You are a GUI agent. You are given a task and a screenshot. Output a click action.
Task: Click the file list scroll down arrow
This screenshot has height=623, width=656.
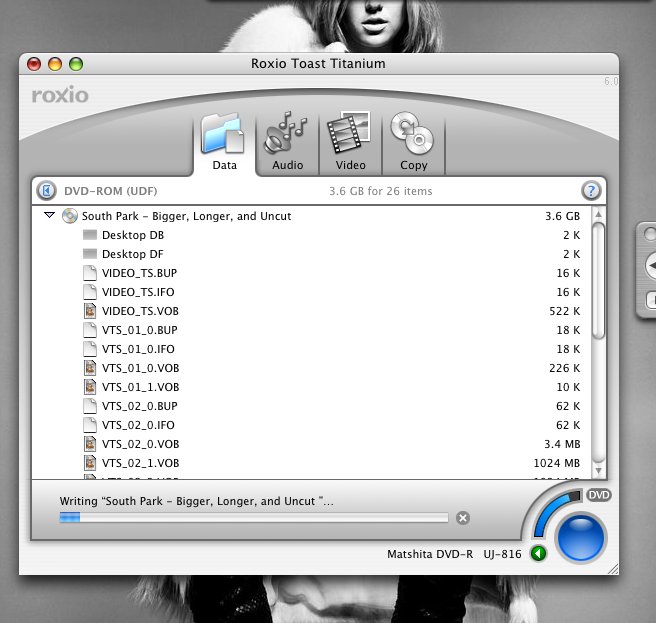pos(598,471)
